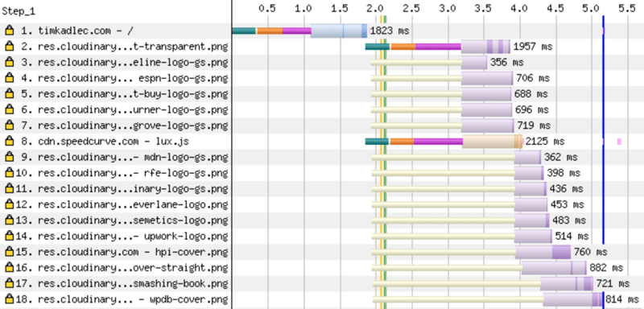The height and width of the screenshot is (309, 644).
Task: Click the magenta SSL segment of lux.js bar
Action: [438, 141]
